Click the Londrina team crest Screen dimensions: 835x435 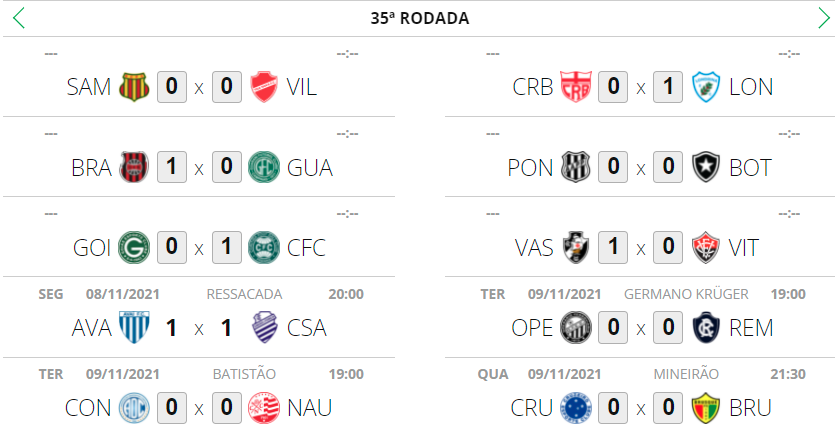click(x=706, y=87)
